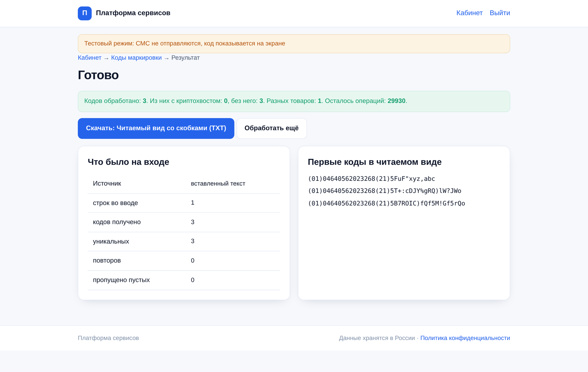
Task: Click Скачать: Читаемый вид со скобками (TXT) button
Action: (x=156, y=128)
